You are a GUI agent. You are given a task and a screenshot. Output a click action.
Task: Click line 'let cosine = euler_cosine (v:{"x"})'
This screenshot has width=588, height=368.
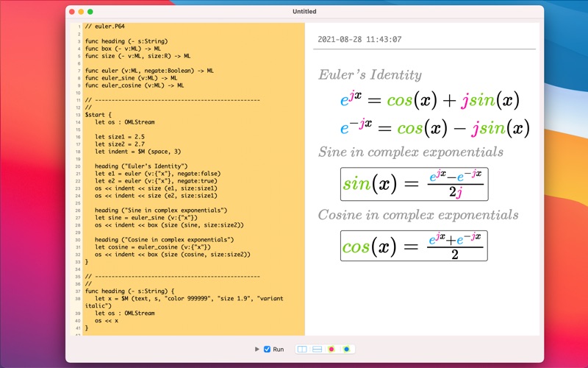click(153, 247)
